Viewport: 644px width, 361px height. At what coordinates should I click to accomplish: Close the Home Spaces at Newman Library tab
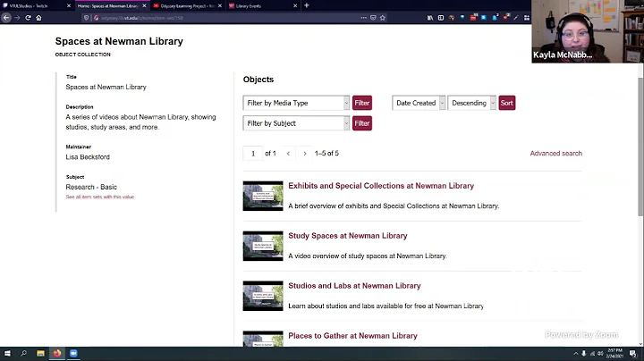pos(144,5)
